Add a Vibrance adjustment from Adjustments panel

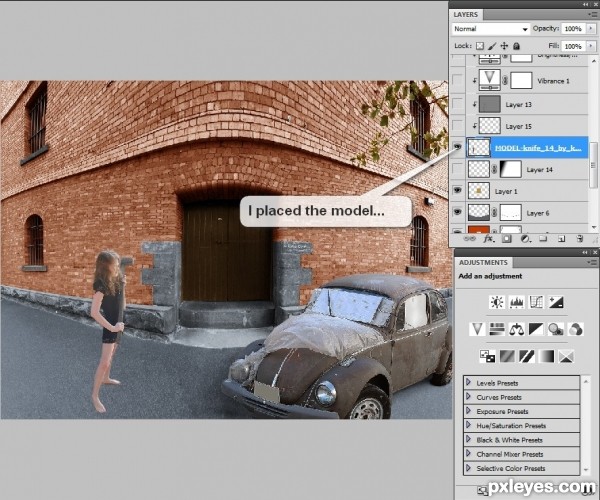(x=477, y=329)
